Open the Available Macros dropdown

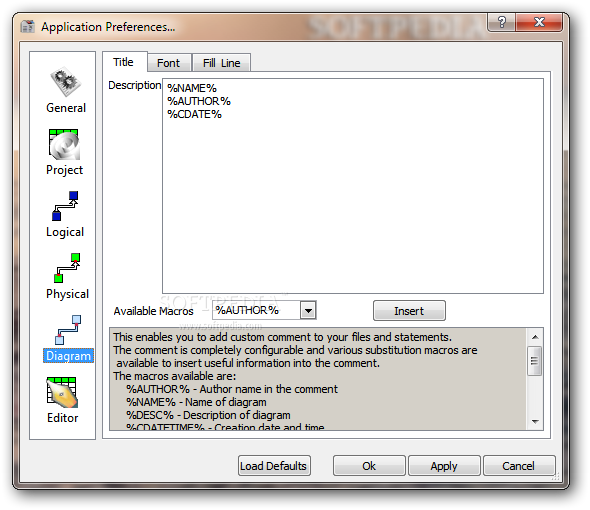click(308, 311)
